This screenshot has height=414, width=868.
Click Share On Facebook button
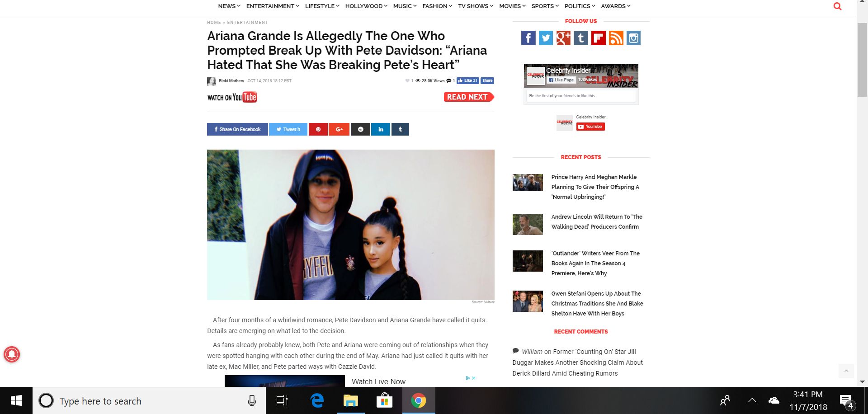click(237, 129)
